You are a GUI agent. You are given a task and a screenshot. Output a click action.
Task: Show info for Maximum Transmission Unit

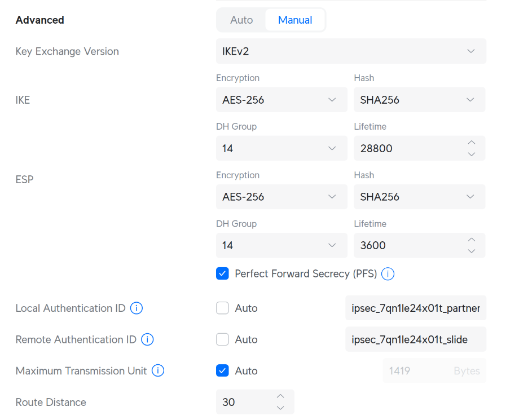coord(158,371)
